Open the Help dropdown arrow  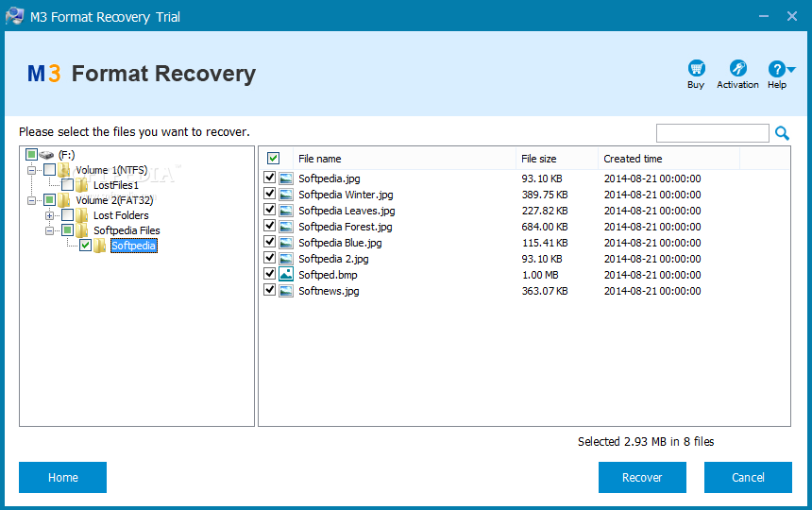[791, 69]
